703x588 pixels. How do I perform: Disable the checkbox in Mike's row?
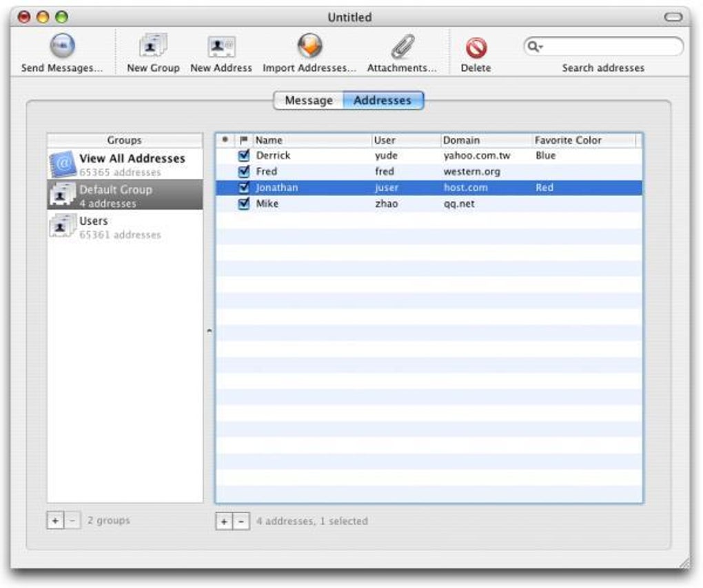pos(243,203)
